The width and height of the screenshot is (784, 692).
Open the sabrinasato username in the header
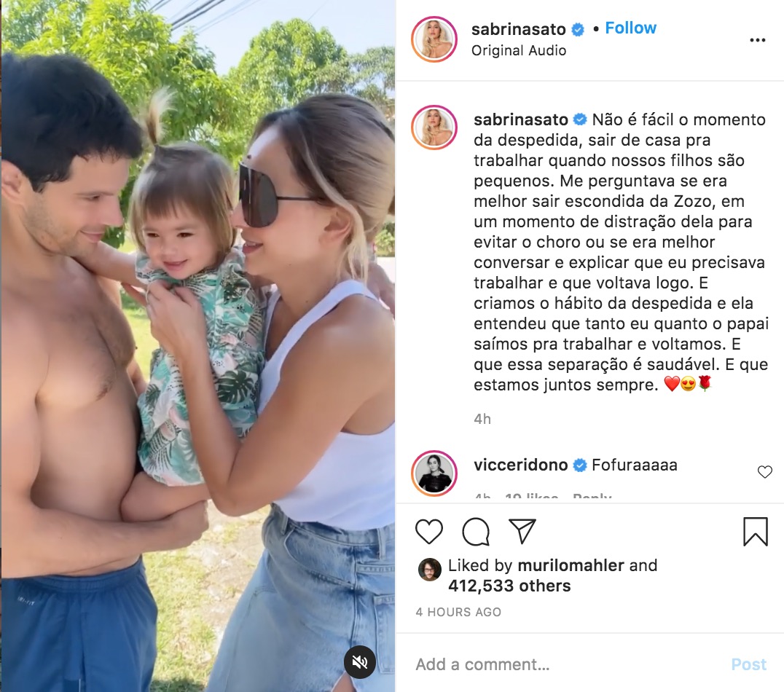point(519,29)
